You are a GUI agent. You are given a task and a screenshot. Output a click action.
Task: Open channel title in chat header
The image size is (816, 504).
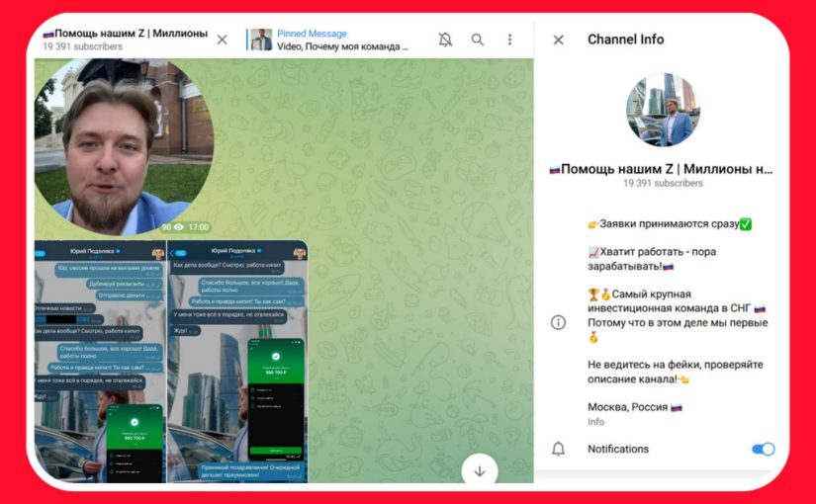click(125, 33)
